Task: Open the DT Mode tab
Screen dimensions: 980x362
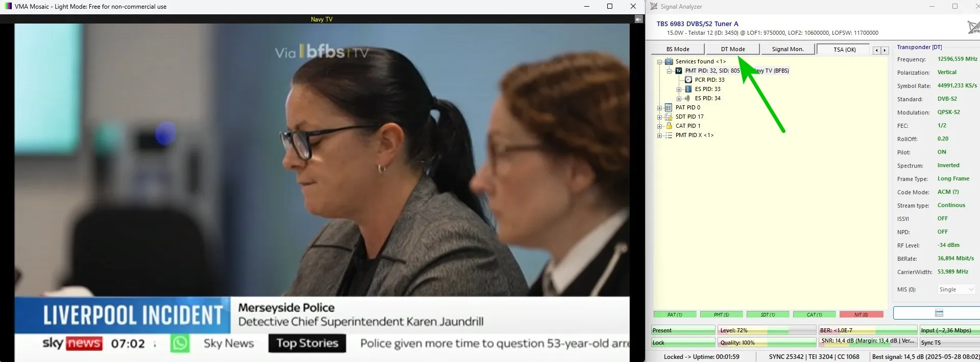Action: (x=732, y=49)
